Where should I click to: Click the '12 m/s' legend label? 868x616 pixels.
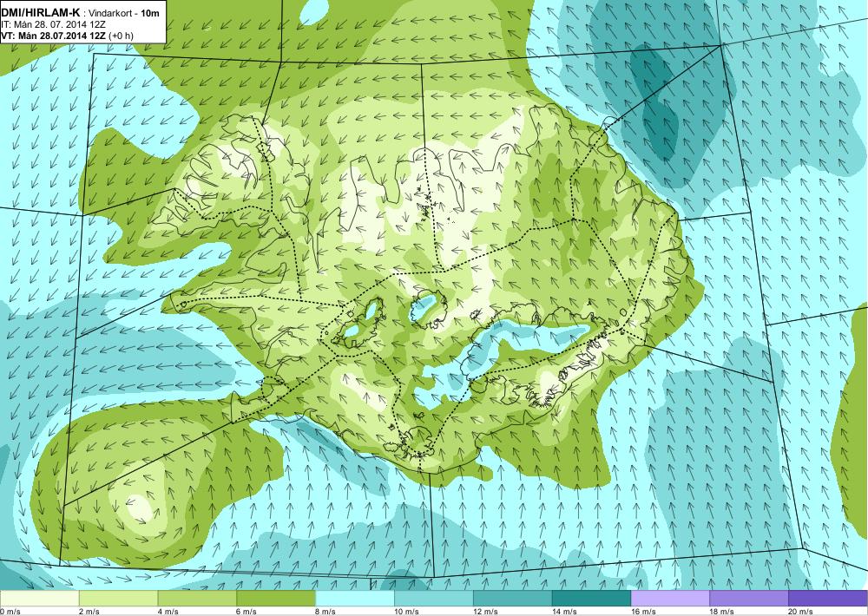pyautogui.click(x=487, y=612)
